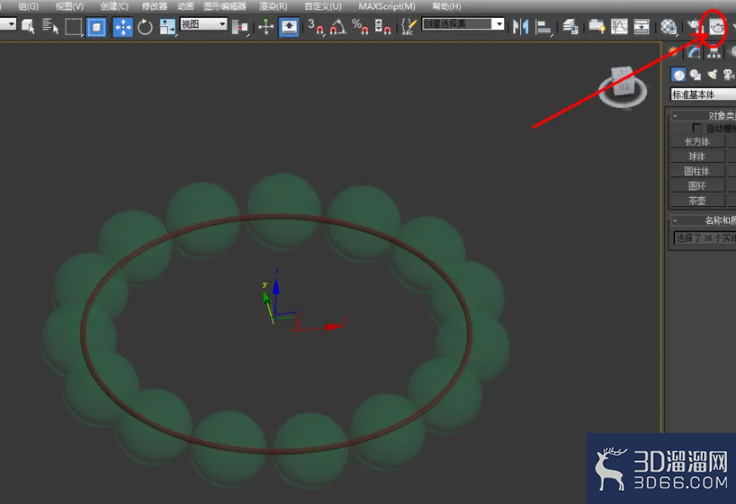Open the Curve Editor
Image resolution: width=736 pixels, height=504 pixels.
tap(619, 27)
